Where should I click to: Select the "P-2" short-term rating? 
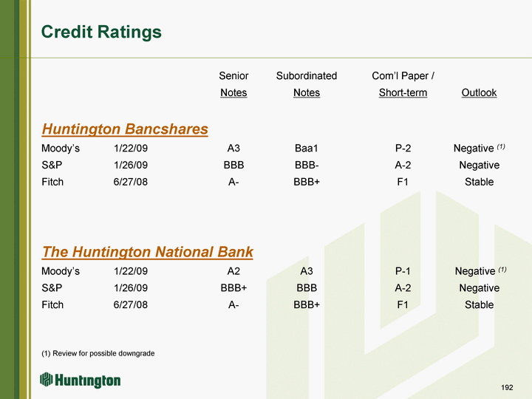click(403, 149)
